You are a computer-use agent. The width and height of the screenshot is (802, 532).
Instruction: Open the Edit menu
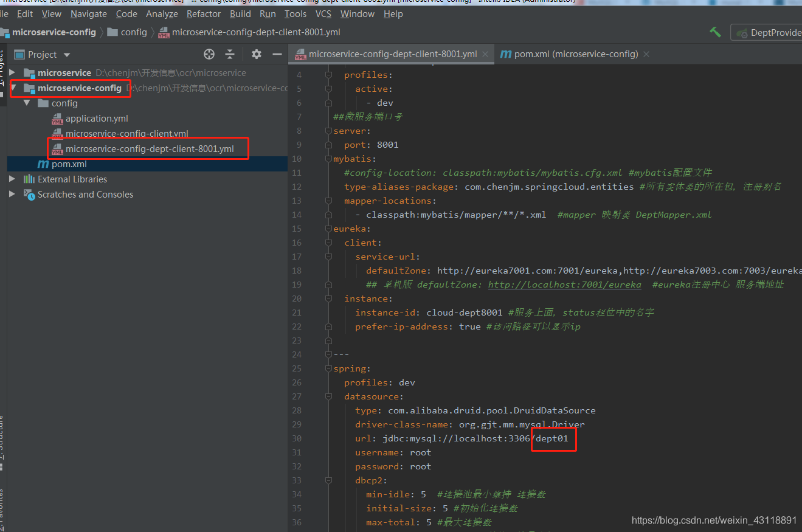tap(25, 13)
